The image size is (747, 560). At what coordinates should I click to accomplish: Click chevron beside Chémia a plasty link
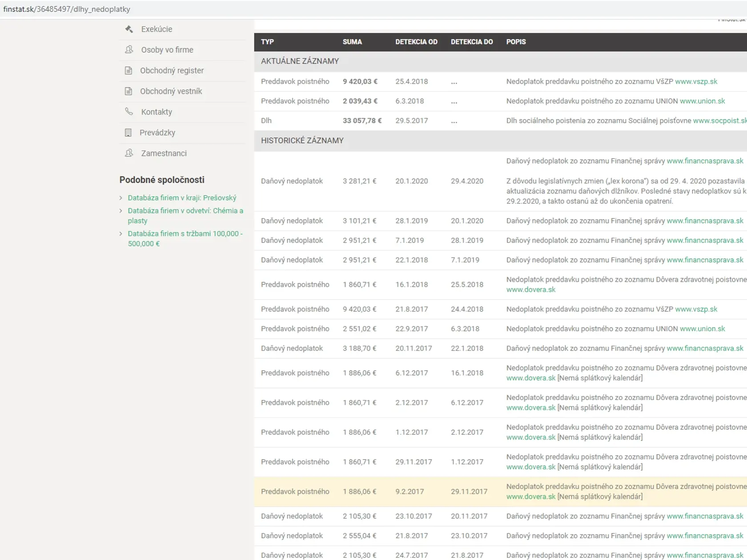click(120, 211)
